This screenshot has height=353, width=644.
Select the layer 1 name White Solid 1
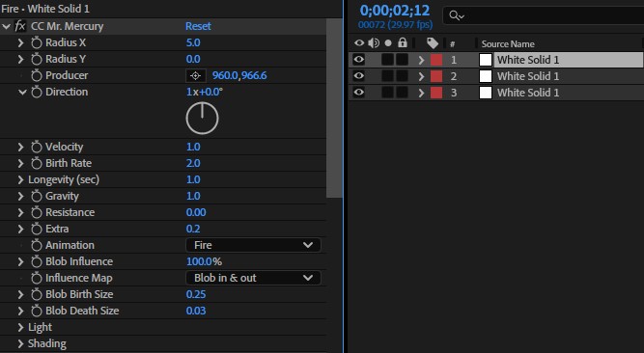click(x=528, y=60)
